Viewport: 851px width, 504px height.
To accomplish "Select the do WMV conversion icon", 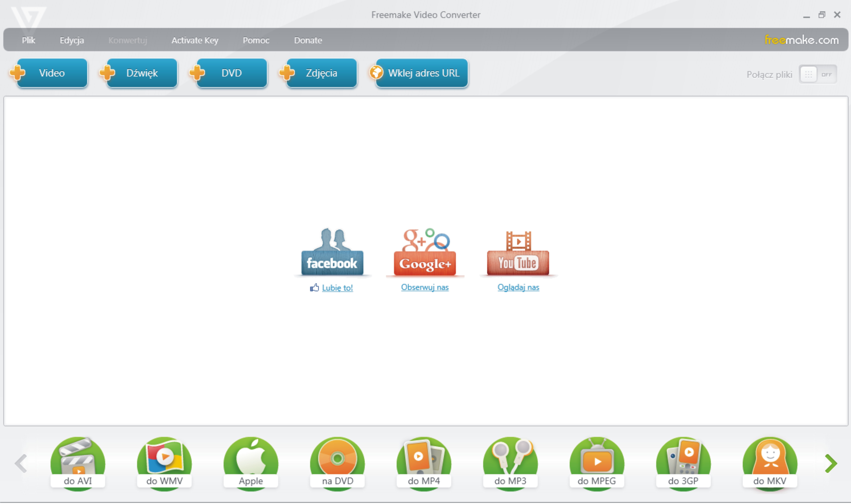I will point(164,463).
